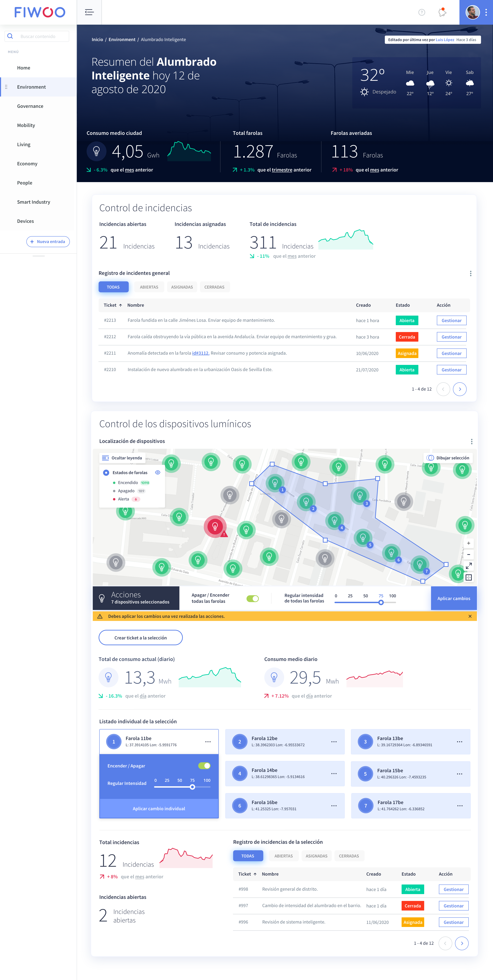Open the help question mark icon
Image resolution: width=493 pixels, height=980 pixels.
click(x=421, y=12)
